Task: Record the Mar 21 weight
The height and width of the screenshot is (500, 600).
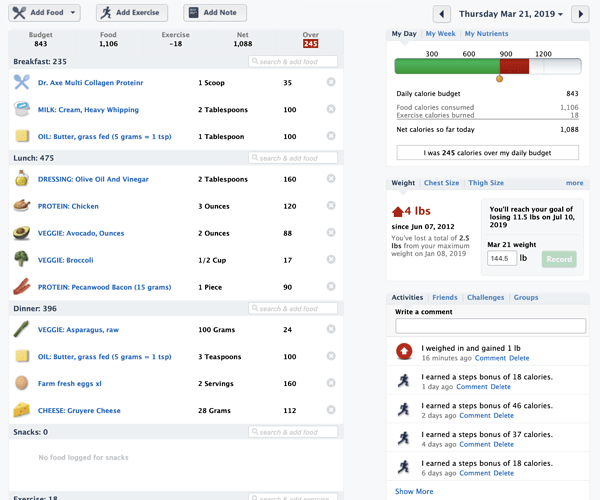Action: point(559,259)
